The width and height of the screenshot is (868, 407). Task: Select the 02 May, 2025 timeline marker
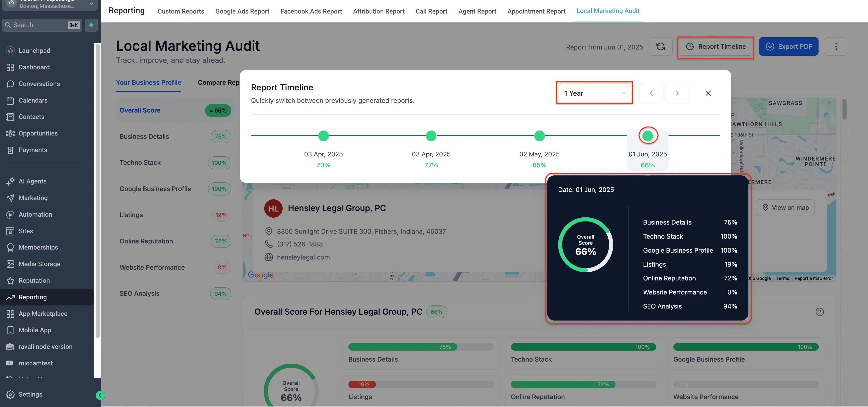click(539, 136)
